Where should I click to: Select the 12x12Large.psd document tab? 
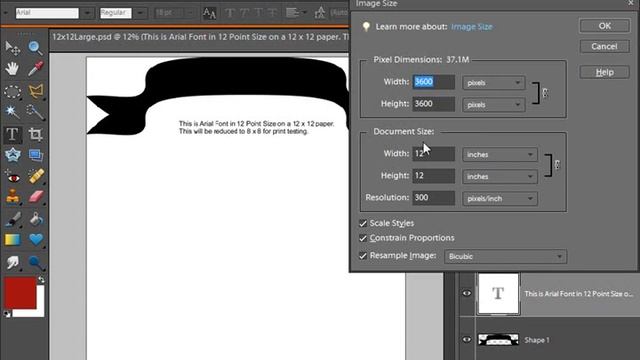[x=199, y=37]
